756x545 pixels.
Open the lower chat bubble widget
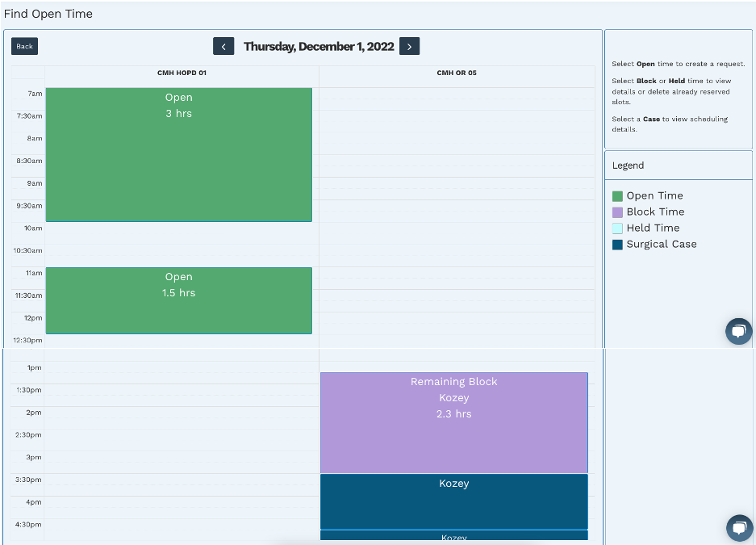[x=740, y=528]
